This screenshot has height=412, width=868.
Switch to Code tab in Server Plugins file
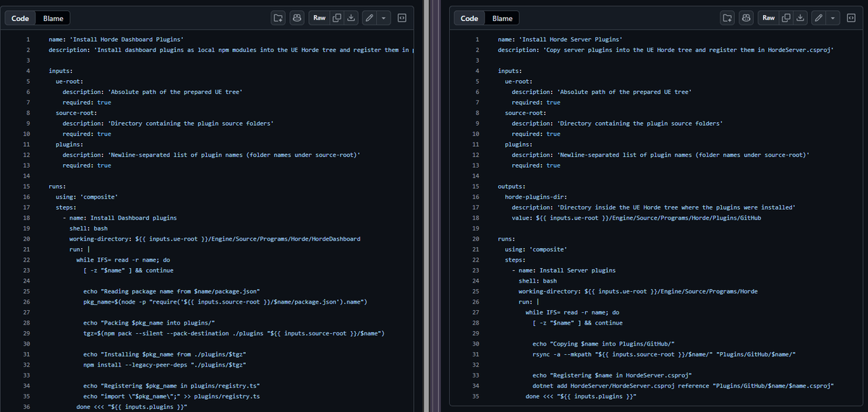tap(469, 18)
